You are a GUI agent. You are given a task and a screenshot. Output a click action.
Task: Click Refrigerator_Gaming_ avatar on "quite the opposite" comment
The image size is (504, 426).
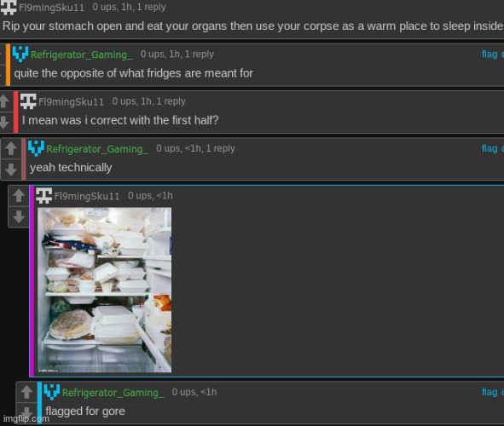[20, 54]
